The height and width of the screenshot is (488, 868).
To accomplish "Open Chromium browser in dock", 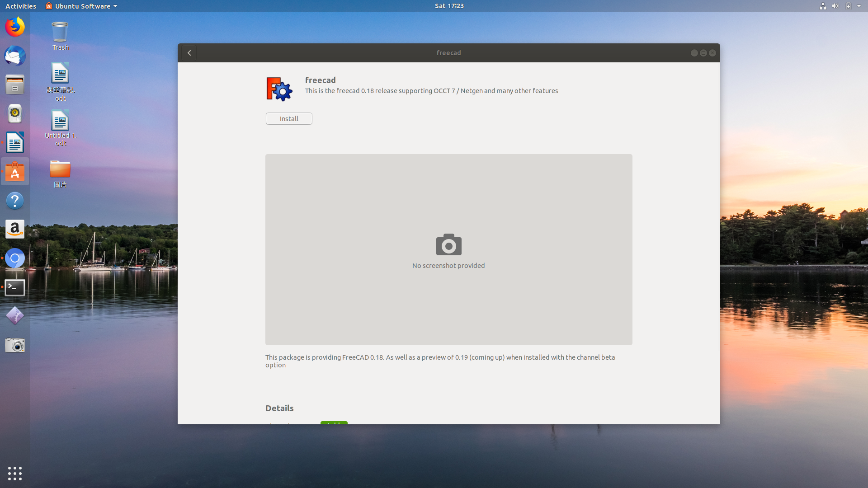I will tap(15, 258).
